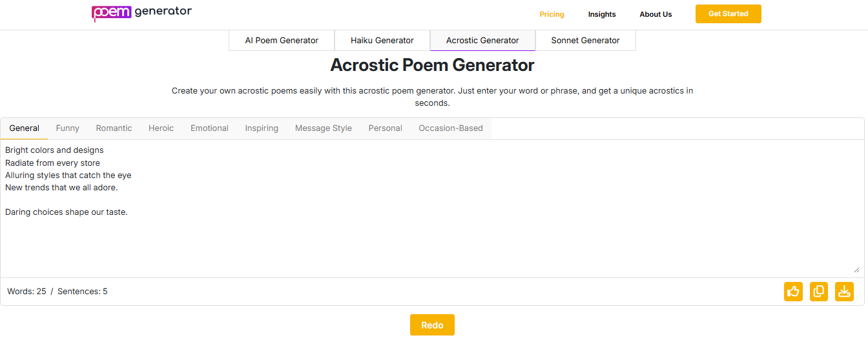Visit the About Us page
Viewport: 868px width, 340px height.
[x=656, y=14]
